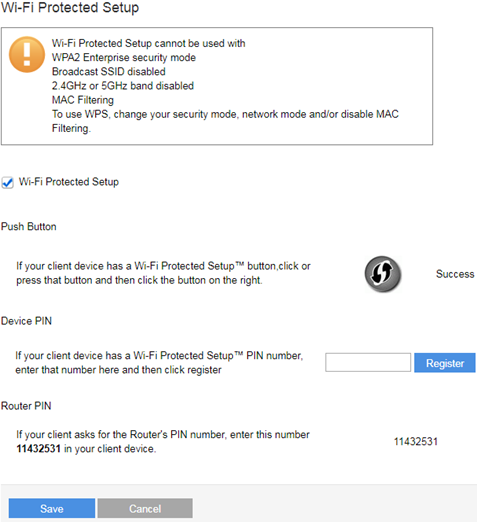
Task: Click the push button instruction paragraph
Action: tap(163, 273)
